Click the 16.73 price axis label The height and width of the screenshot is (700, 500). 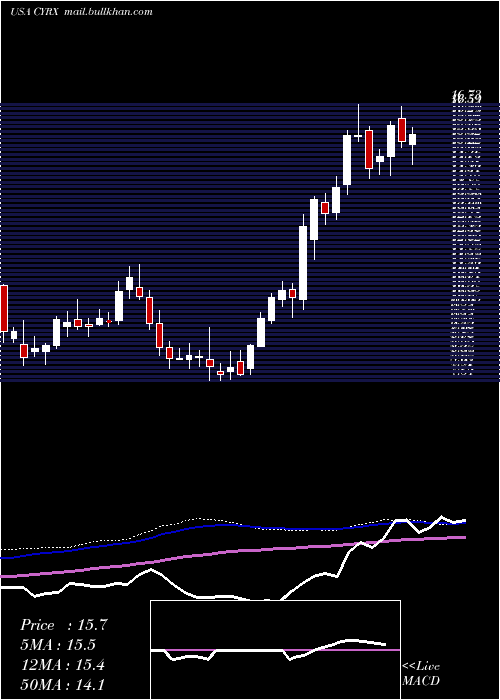point(467,94)
